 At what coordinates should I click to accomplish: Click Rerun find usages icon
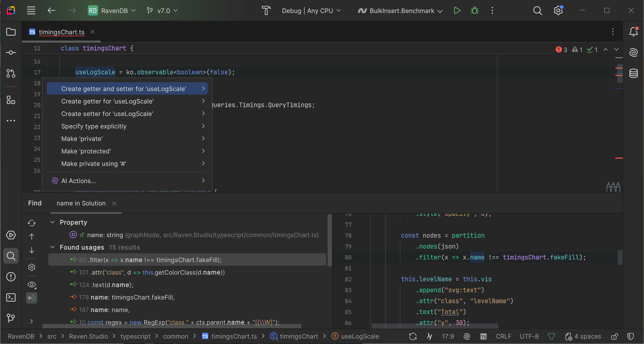coord(32,223)
